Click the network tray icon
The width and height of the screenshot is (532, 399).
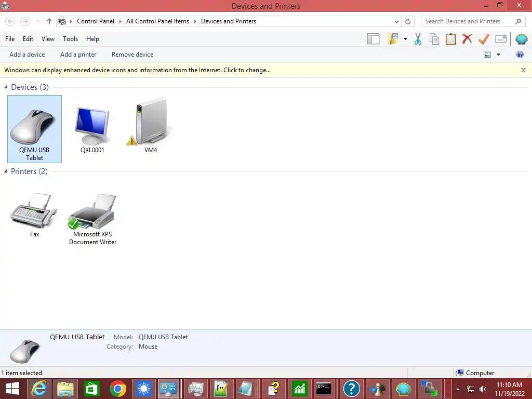tap(471, 389)
